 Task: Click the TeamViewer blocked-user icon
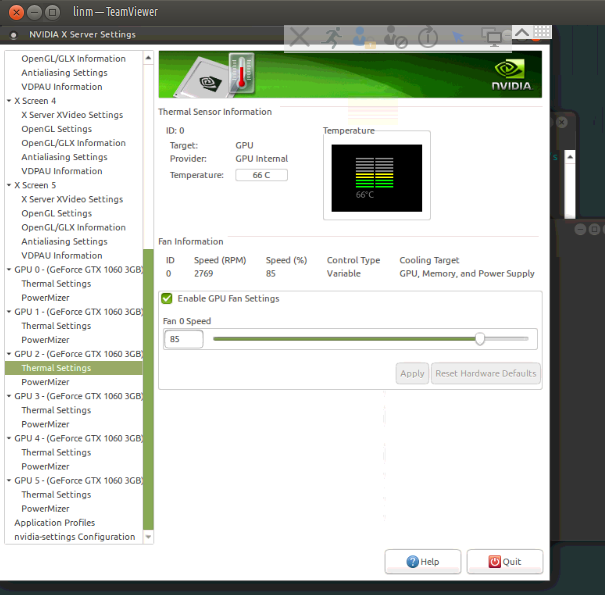point(395,37)
